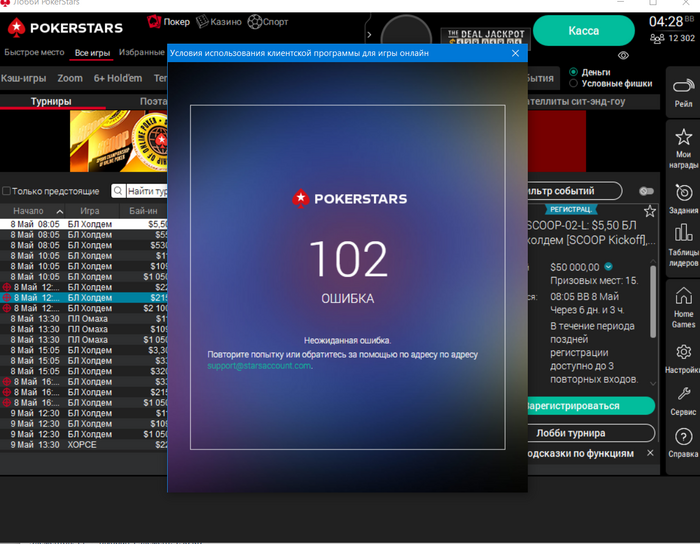Sort by the Бай-ин column header

click(x=143, y=211)
